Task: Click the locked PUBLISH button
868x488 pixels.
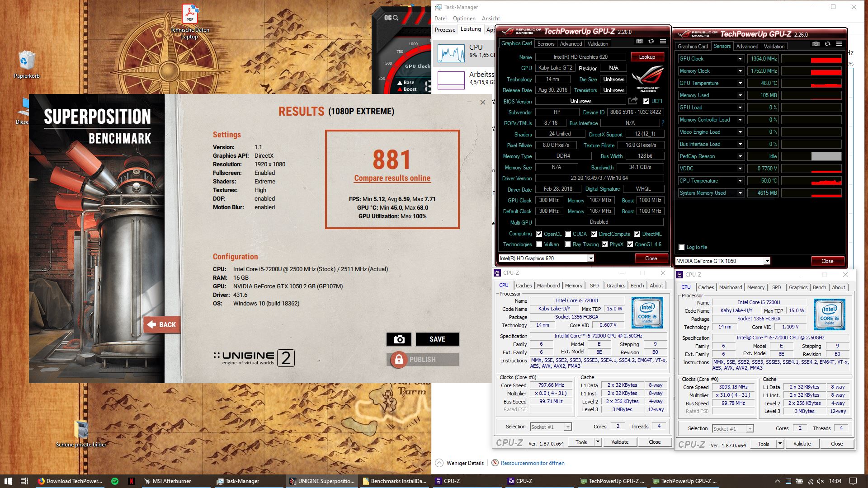Action: tap(423, 360)
